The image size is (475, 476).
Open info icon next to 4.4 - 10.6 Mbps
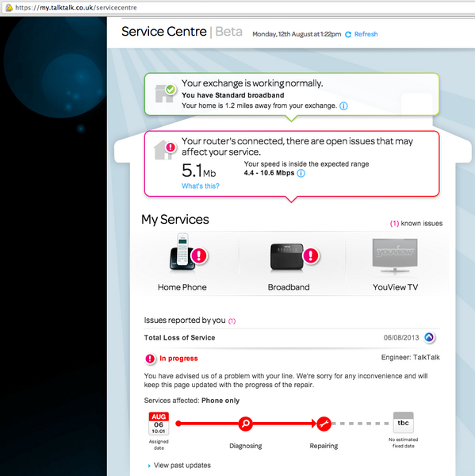click(301, 173)
